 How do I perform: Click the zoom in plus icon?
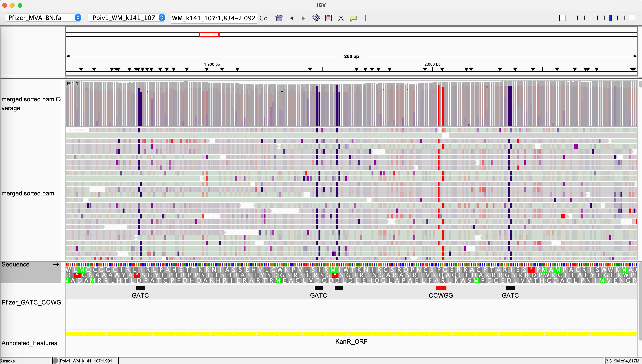633,18
